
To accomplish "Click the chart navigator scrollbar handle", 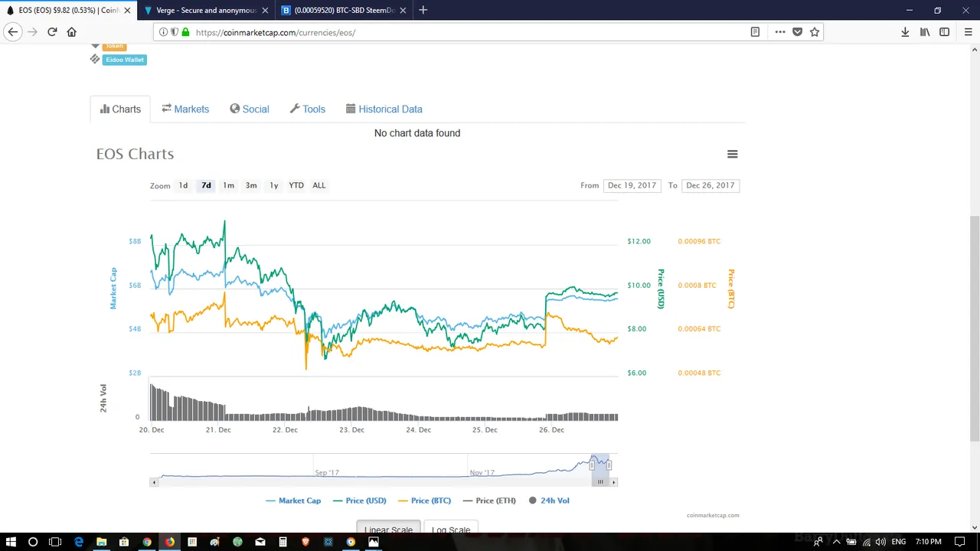I will (x=600, y=482).
